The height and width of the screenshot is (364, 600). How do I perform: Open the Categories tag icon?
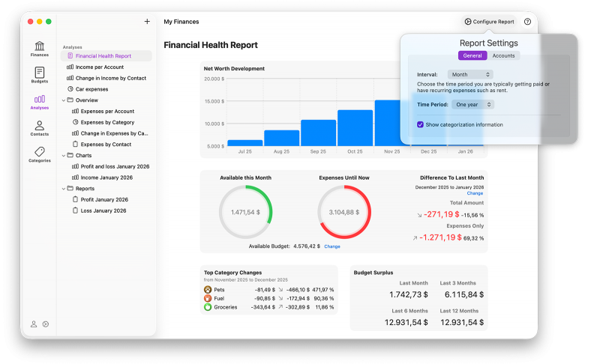click(x=39, y=154)
